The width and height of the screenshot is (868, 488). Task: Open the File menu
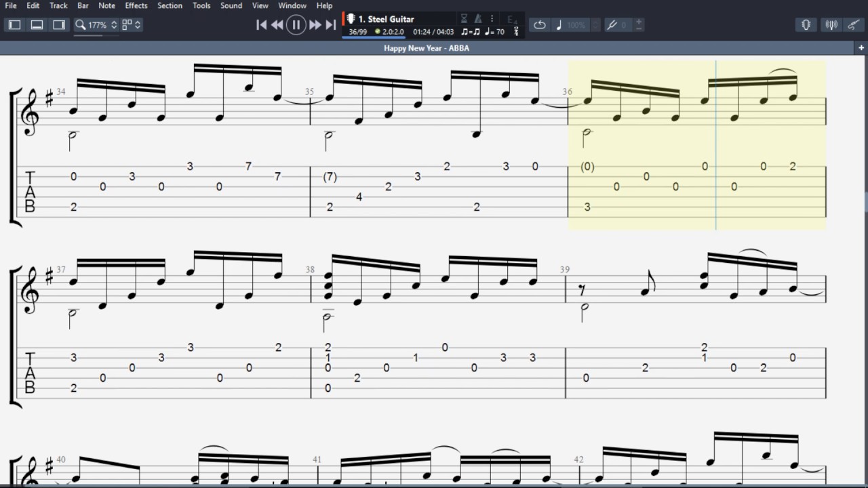pos(11,5)
